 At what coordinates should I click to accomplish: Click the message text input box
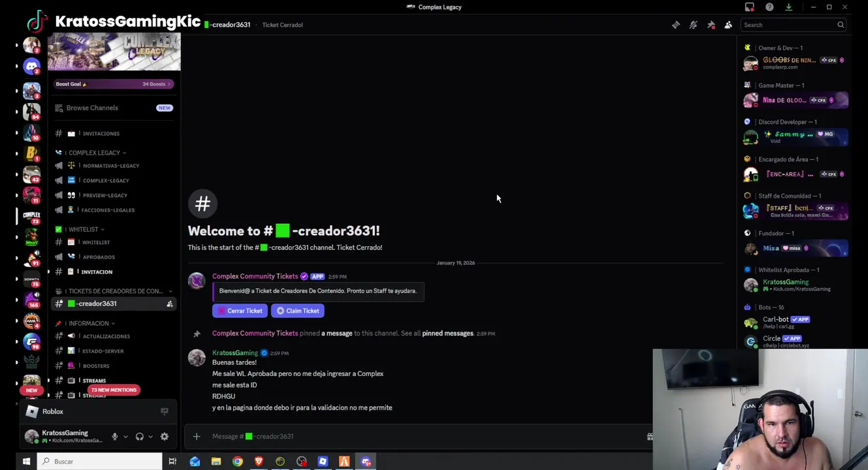425,436
